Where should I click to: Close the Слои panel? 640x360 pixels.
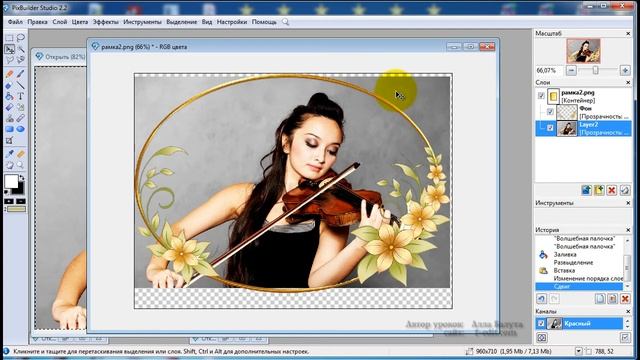pos(628,82)
